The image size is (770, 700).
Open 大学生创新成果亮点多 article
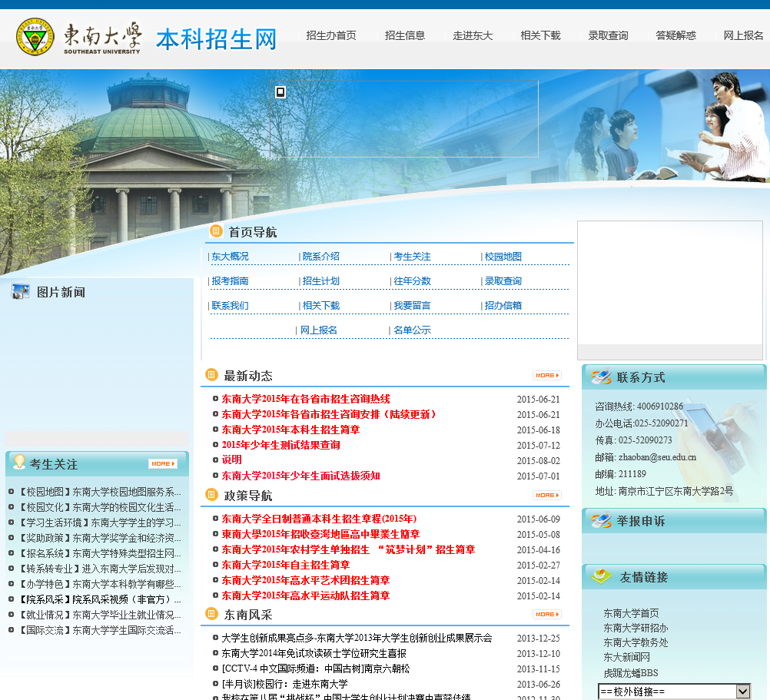pyautogui.click(x=357, y=639)
